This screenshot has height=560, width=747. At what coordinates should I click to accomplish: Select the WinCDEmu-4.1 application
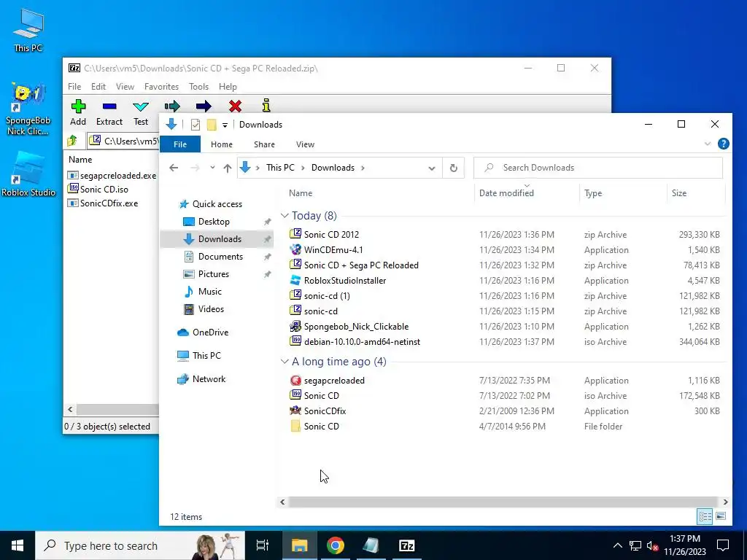pyautogui.click(x=333, y=249)
